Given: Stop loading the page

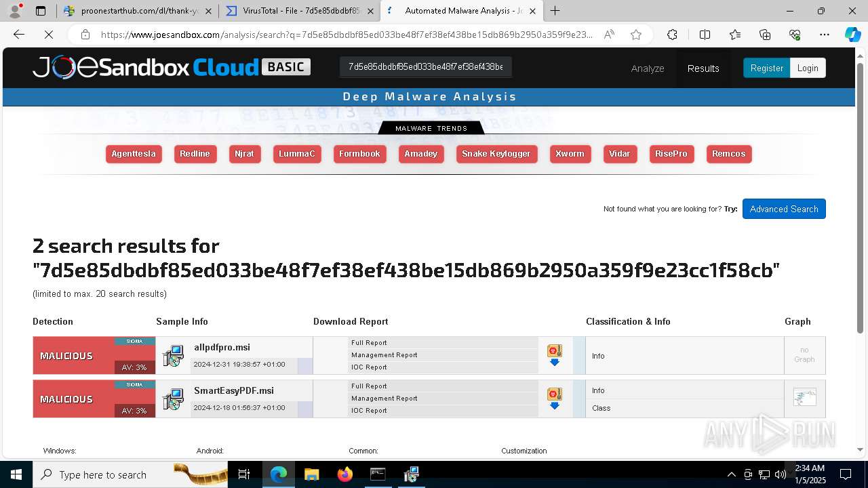Looking at the screenshot, I should pyautogui.click(x=48, y=35).
